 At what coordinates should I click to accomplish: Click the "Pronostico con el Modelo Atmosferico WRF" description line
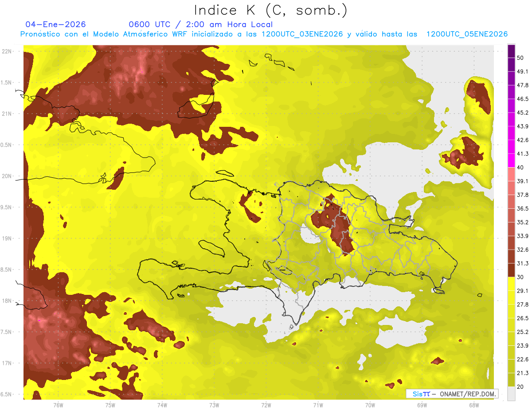point(264,34)
